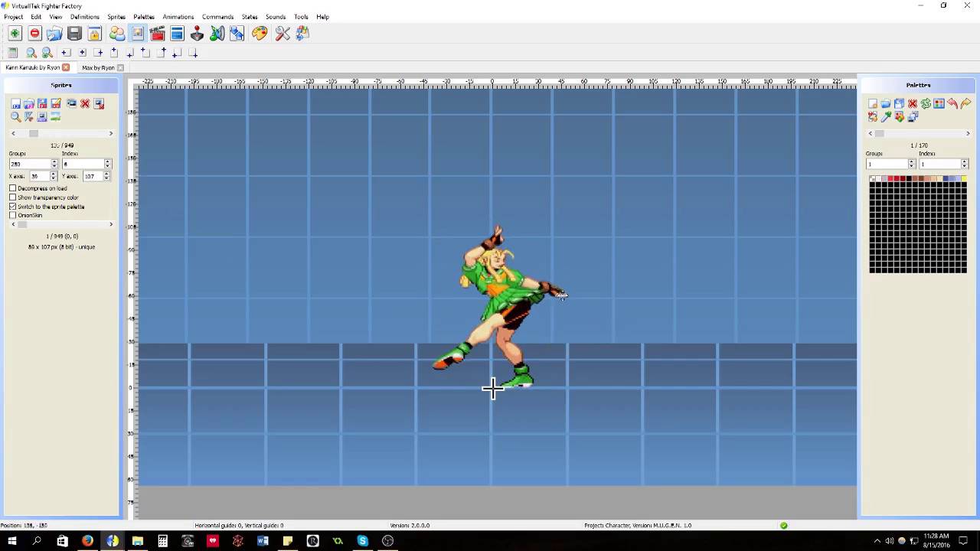The width and height of the screenshot is (980, 551).
Task: Select the yellow palette color swatch
Action: coord(963,179)
